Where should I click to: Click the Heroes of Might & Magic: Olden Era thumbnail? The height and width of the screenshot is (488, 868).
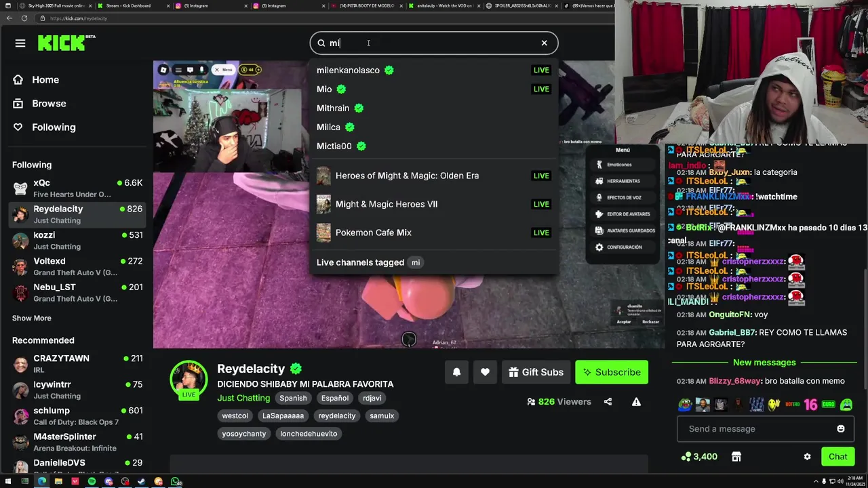323,176
